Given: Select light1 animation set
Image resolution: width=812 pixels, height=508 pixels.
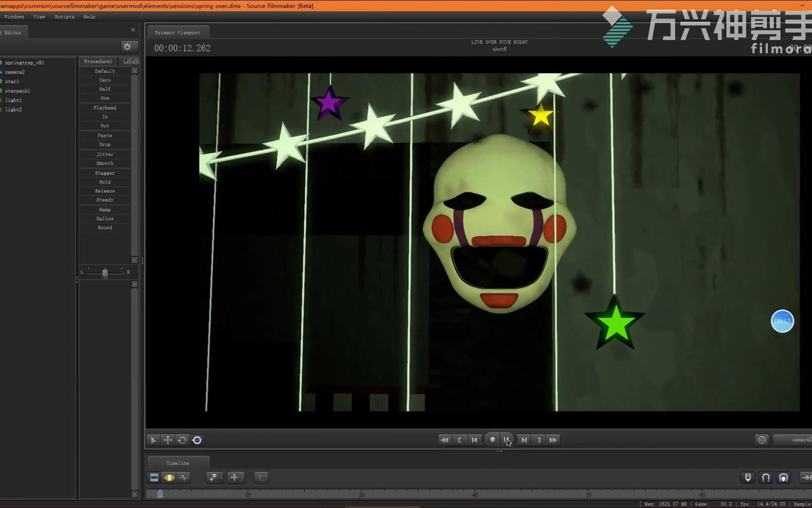Looking at the screenshot, I should pos(13,100).
